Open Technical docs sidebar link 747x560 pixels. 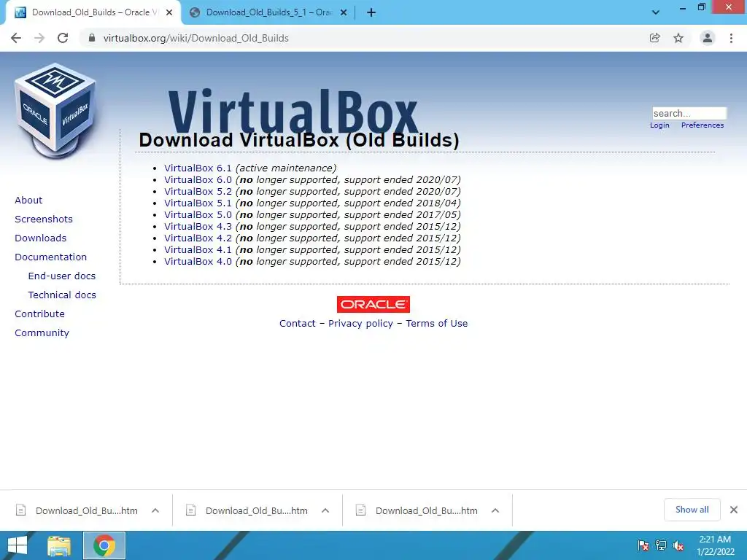point(62,295)
